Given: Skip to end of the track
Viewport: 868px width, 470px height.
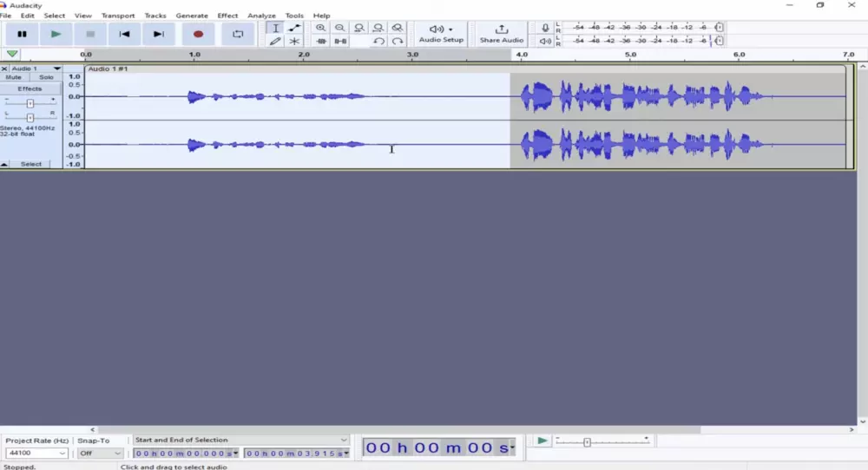Looking at the screenshot, I should [x=158, y=35].
